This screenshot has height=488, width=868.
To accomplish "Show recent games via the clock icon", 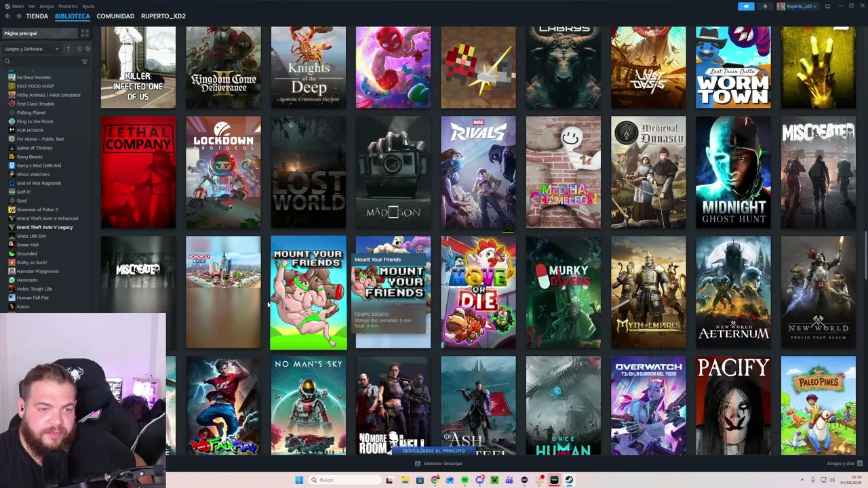I will [x=79, y=49].
